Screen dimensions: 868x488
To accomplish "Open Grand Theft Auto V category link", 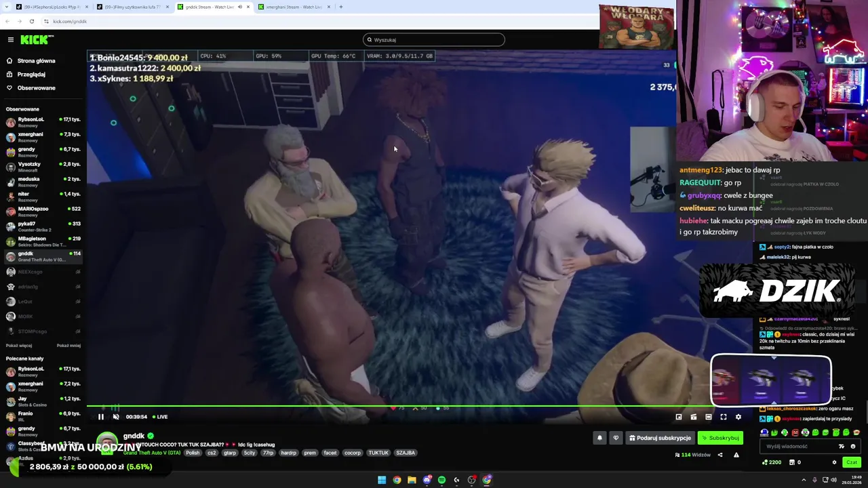I will click(x=152, y=453).
